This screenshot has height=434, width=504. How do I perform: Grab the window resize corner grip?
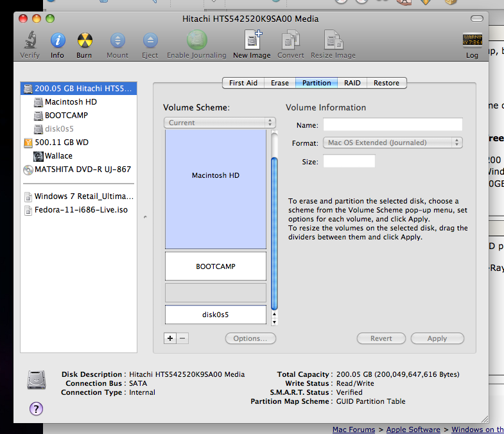(x=485, y=419)
